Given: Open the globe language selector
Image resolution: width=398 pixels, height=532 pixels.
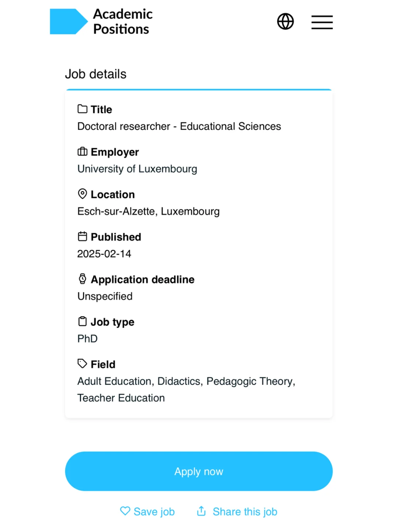Looking at the screenshot, I should pyautogui.click(x=285, y=21).
